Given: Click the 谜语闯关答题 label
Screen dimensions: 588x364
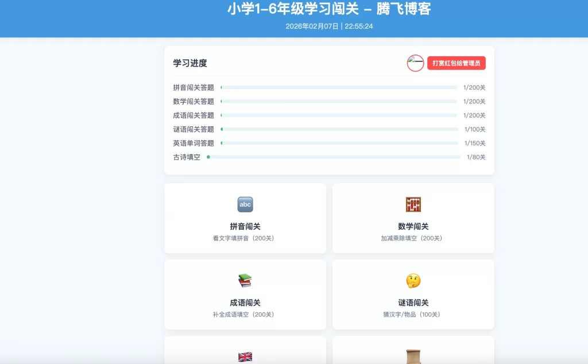Looking at the screenshot, I should tap(194, 129).
